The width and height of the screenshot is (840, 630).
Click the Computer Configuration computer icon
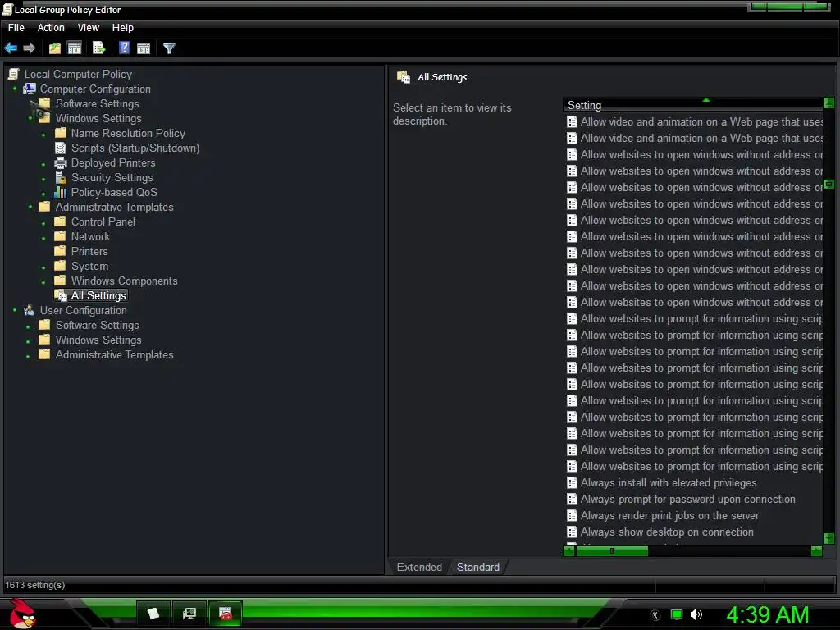(30, 89)
